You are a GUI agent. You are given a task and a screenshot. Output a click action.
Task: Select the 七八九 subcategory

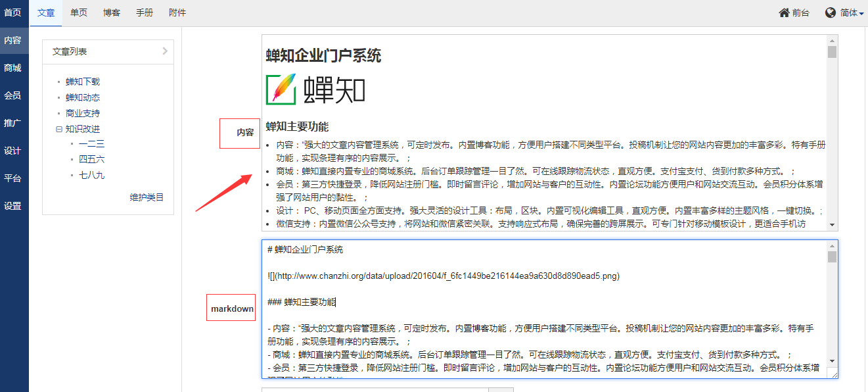click(x=91, y=175)
